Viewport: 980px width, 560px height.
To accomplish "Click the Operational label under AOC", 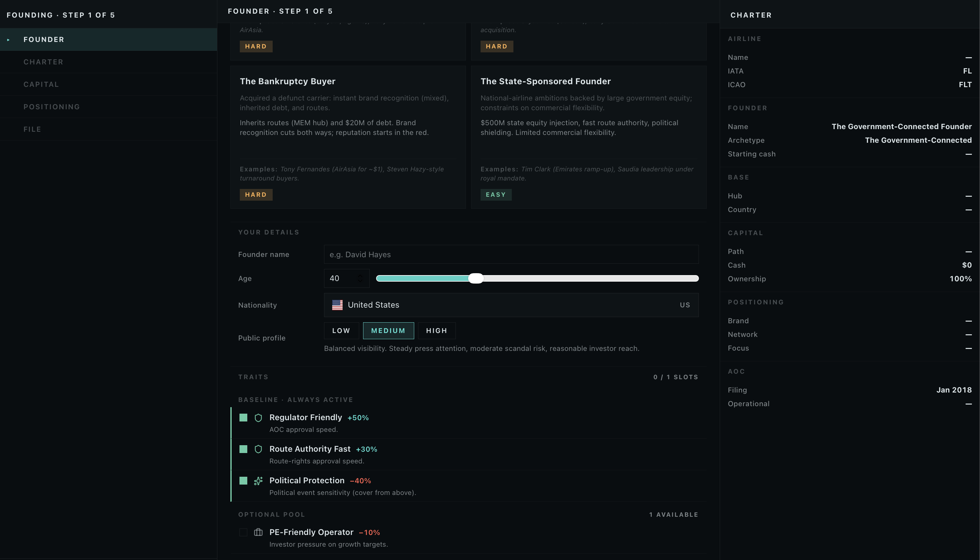I will pyautogui.click(x=748, y=404).
